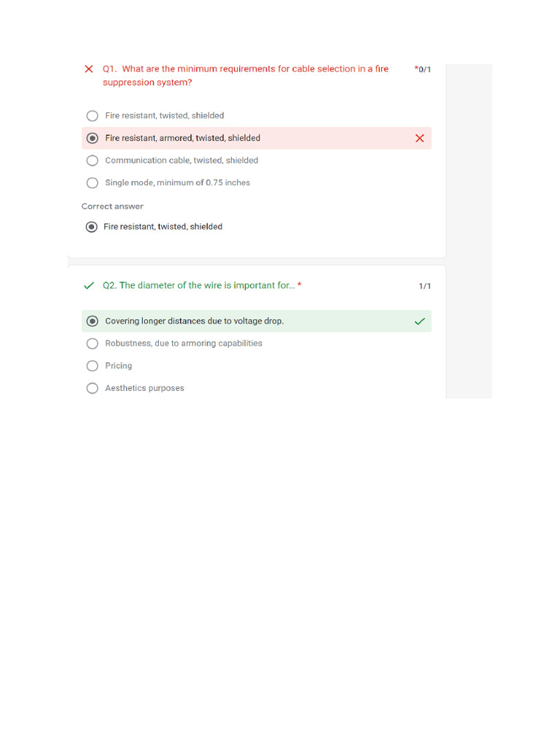Choose the 'Aesthetics purposes' radio button
The image size is (560, 747).
[x=93, y=388]
